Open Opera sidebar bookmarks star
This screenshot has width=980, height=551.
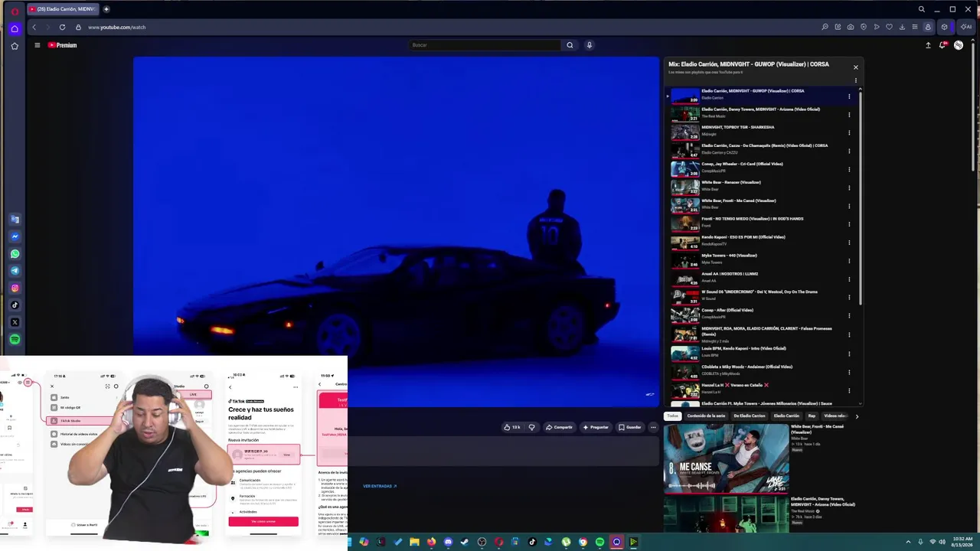pos(15,46)
